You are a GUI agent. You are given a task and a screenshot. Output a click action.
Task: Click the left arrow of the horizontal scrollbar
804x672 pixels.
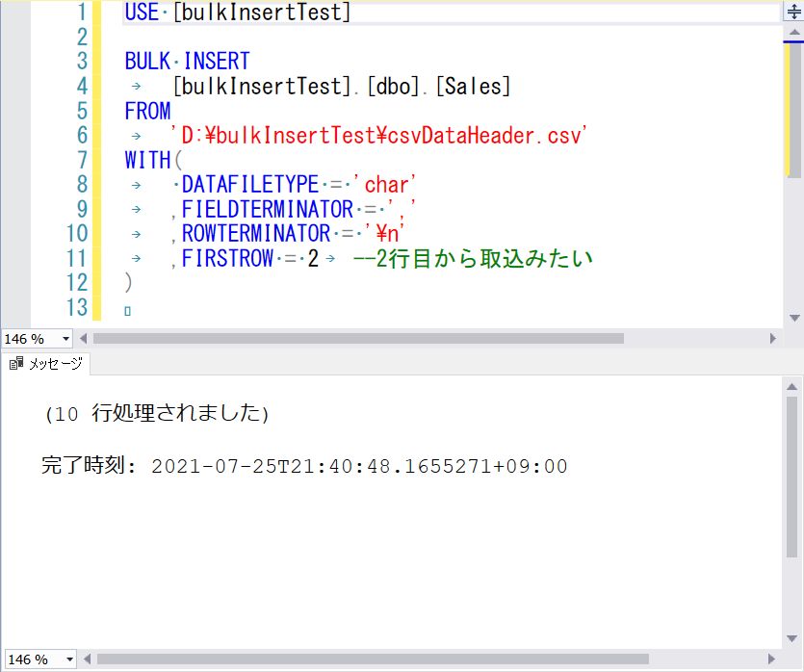point(83,338)
